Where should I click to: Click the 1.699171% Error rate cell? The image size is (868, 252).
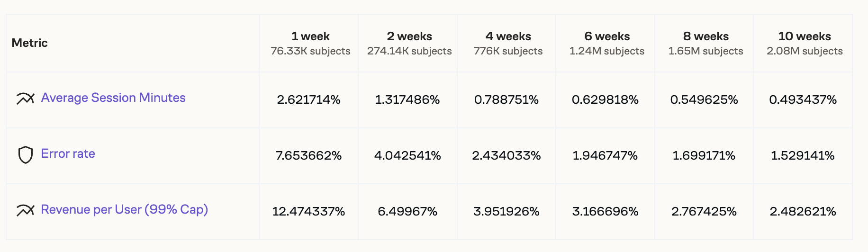[x=704, y=155]
